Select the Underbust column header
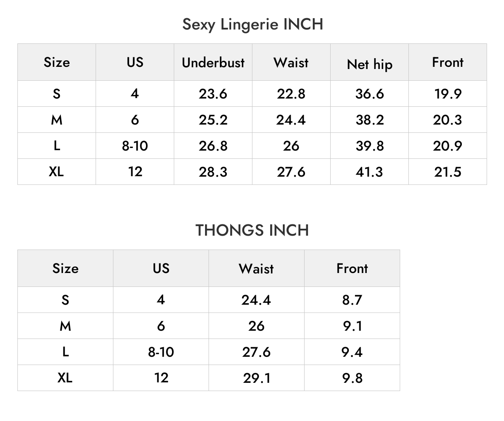Screen dimensions: 504x421 pos(213,62)
